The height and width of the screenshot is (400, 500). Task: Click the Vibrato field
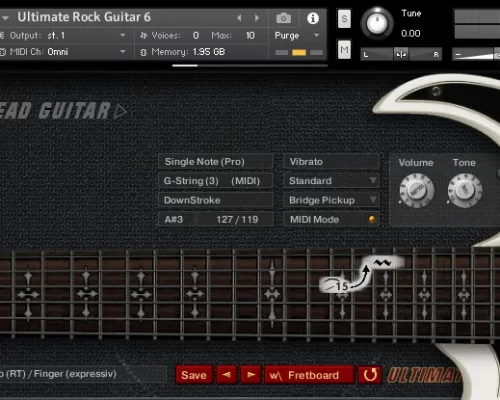331,162
